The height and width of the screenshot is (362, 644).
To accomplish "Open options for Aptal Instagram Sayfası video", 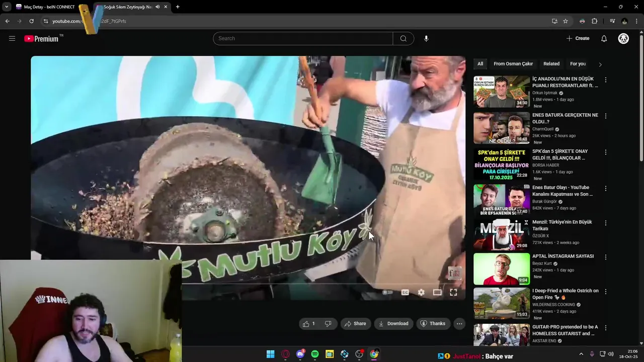I will [606, 257].
